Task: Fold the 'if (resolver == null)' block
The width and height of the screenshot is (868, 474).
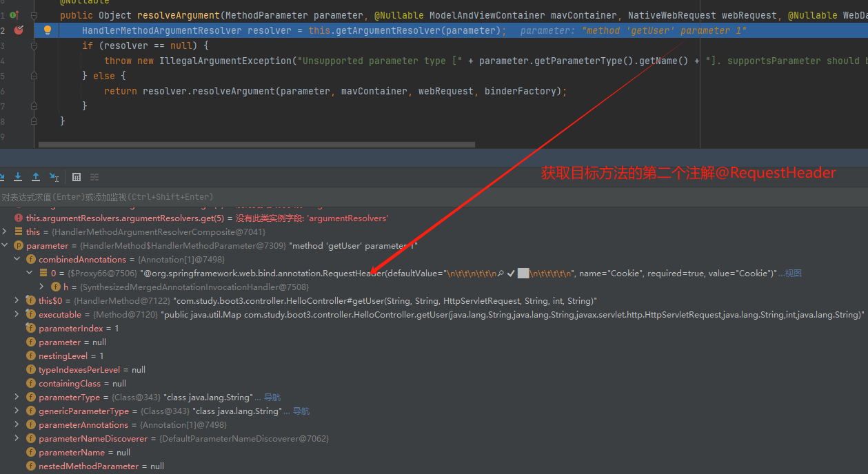Action: pyautogui.click(x=34, y=45)
